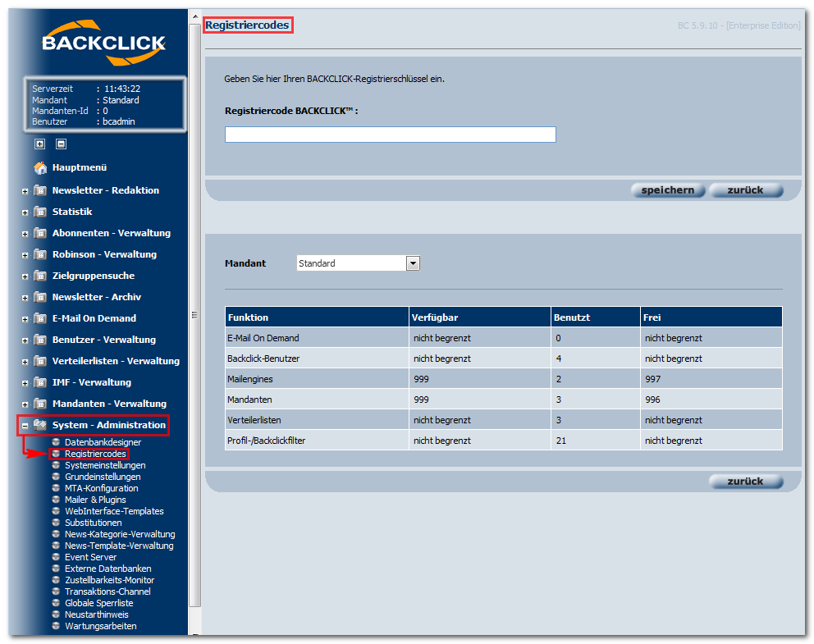Expand the Newsletter - Redaktion tree node
This screenshot has height=644, width=814.
coord(25,191)
